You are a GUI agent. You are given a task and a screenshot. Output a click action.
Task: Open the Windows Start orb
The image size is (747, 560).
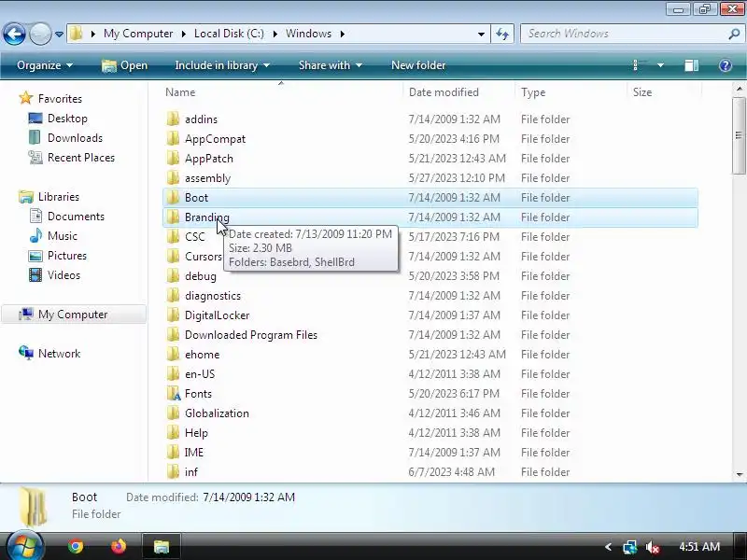tap(25, 546)
